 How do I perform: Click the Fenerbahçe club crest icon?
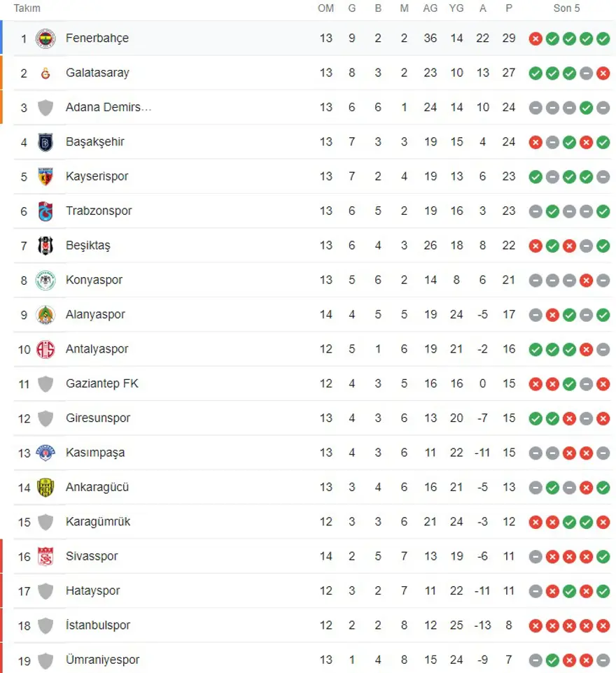45,38
